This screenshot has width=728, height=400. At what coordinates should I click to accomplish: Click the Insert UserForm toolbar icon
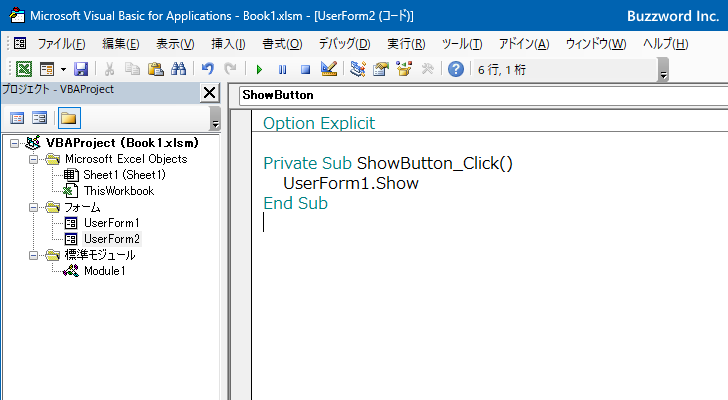47,69
